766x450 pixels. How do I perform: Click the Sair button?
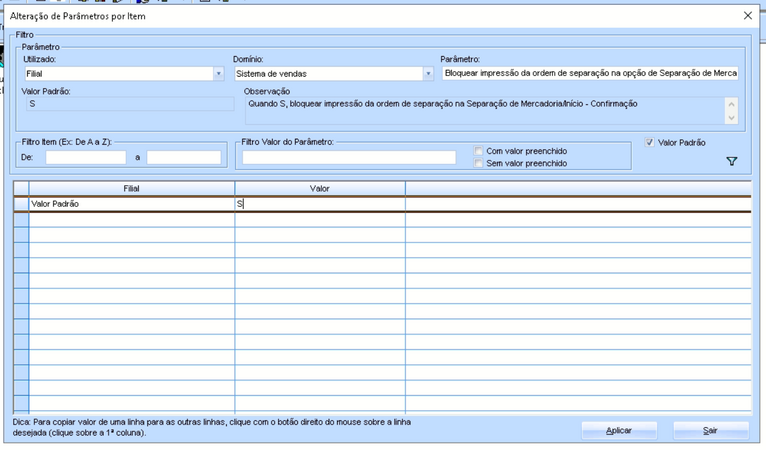[x=710, y=430]
